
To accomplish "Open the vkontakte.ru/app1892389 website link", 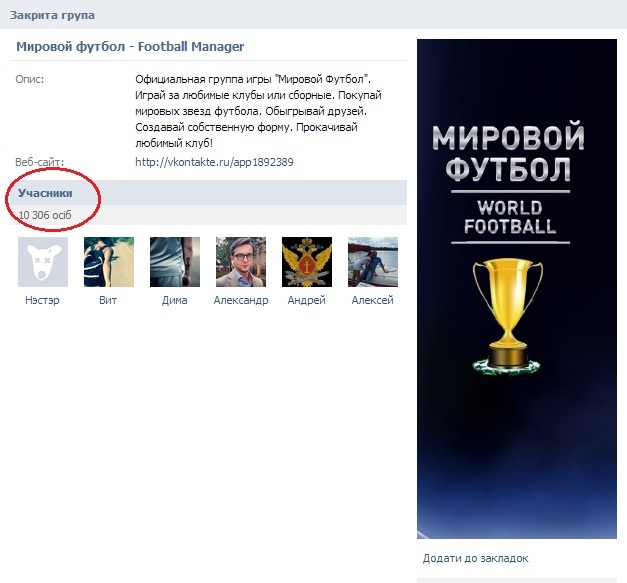I will (x=214, y=162).
